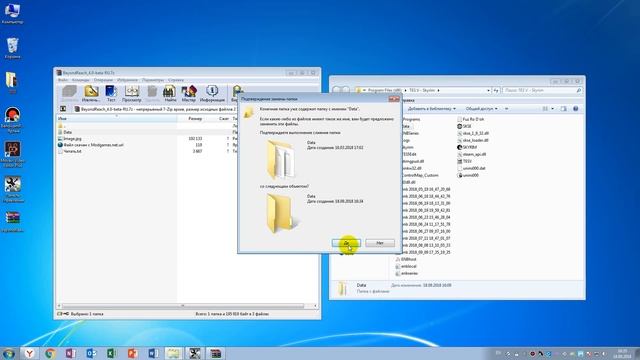The width and height of the screenshot is (640, 360).
Task: Click arrow after TES V - Skyrim breadcrumb
Action: (438, 90)
